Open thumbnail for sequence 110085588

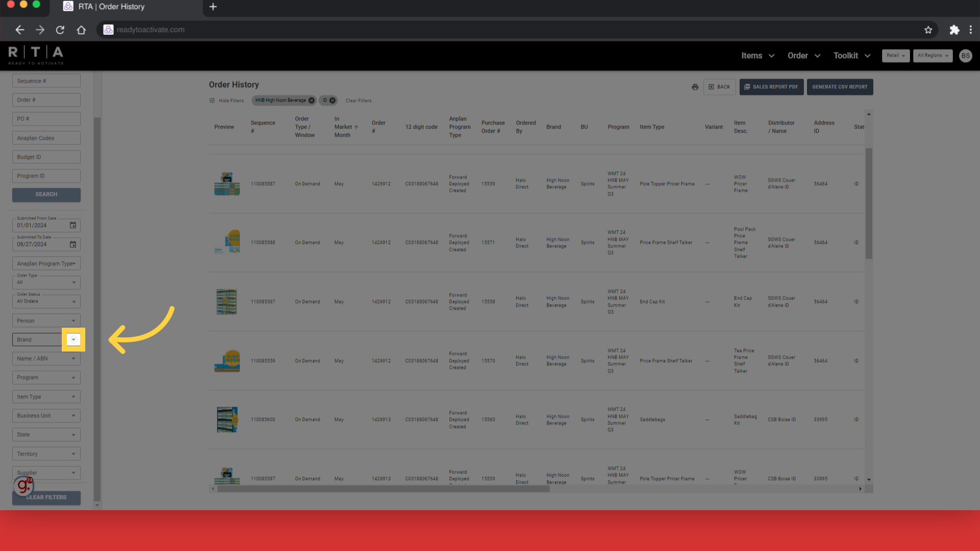pyautogui.click(x=227, y=242)
